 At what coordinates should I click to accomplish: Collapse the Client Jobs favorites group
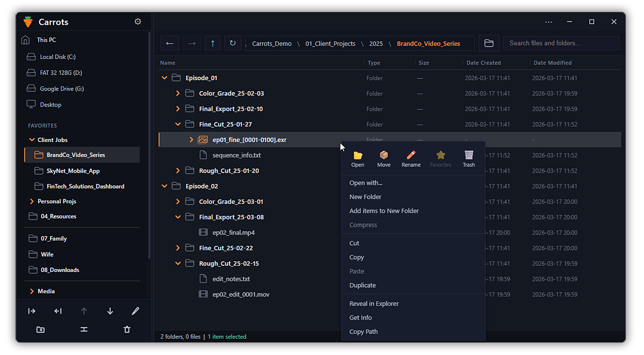coord(32,140)
